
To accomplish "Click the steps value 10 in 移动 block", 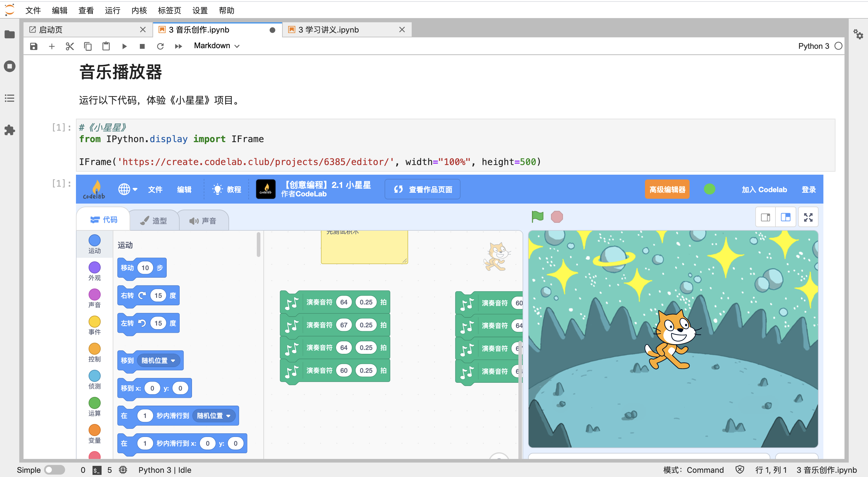I will tap(145, 268).
